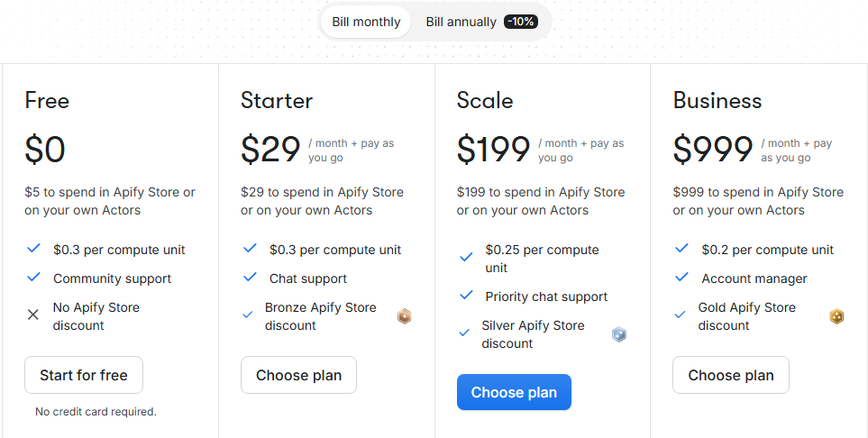Click the Business plan $999 price
868x438 pixels.
[x=713, y=150]
